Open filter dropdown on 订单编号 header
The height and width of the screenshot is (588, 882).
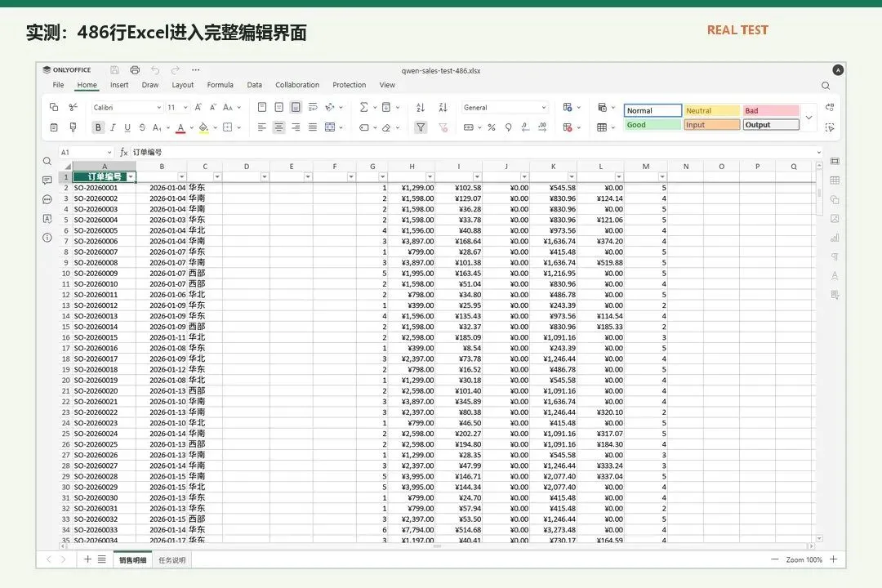pyautogui.click(x=131, y=176)
